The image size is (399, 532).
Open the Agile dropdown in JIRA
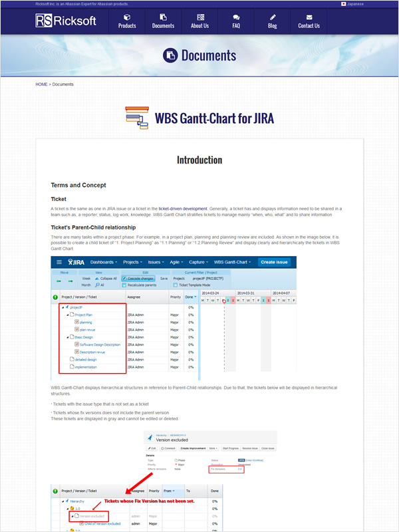click(x=176, y=262)
